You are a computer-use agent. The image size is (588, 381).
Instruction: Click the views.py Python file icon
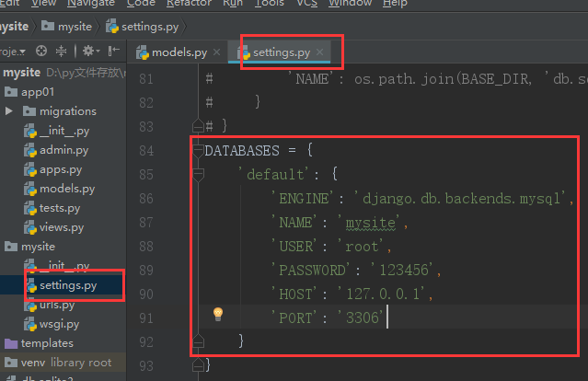coord(30,227)
